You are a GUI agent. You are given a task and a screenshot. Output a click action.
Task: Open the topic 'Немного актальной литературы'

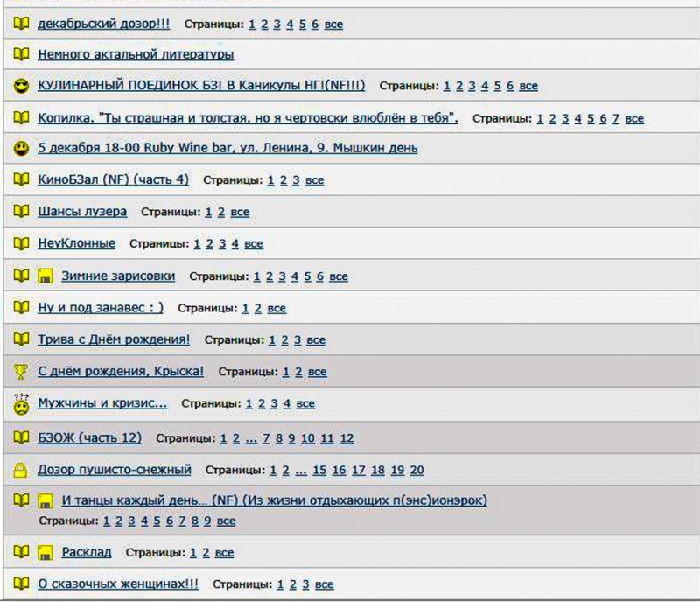tap(136, 54)
